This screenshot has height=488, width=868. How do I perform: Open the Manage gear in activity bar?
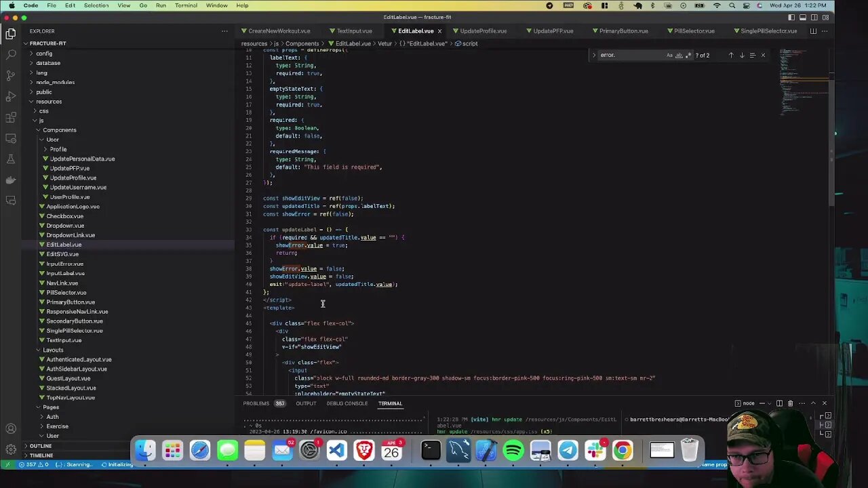11,449
